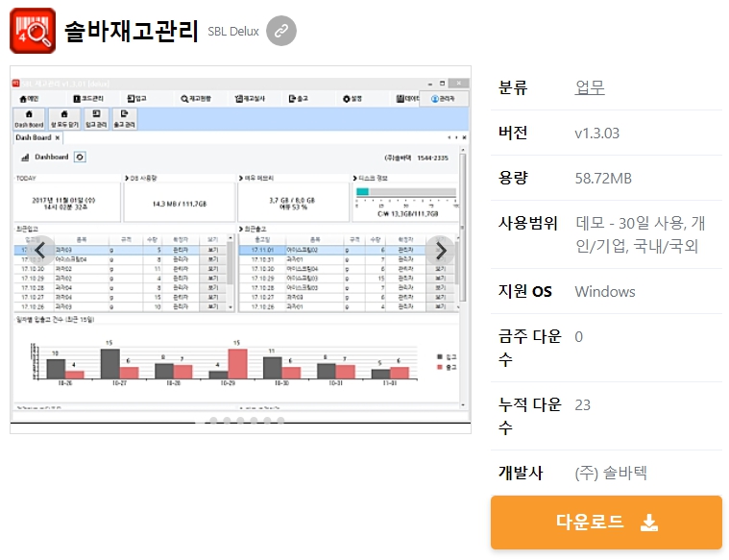Click the 지원 OS label
The width and height of the screenshot is (729, 560).
click(x=524, y=291)
